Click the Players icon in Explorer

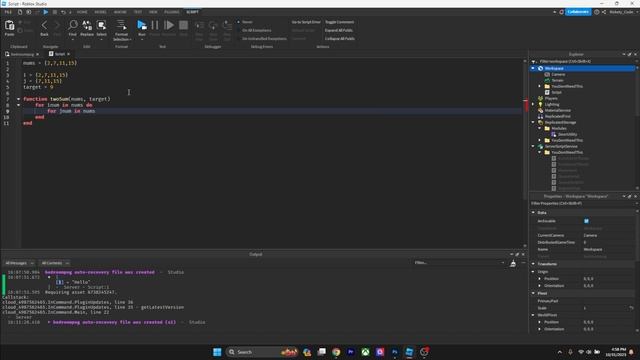click(x=540, y=98)
